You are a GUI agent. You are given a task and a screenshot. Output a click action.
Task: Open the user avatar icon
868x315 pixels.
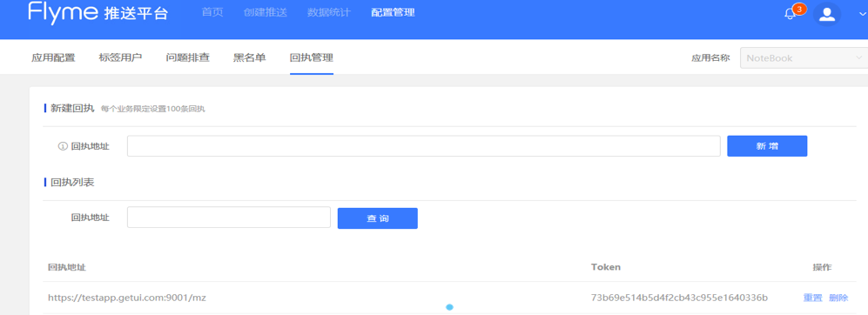827,15
